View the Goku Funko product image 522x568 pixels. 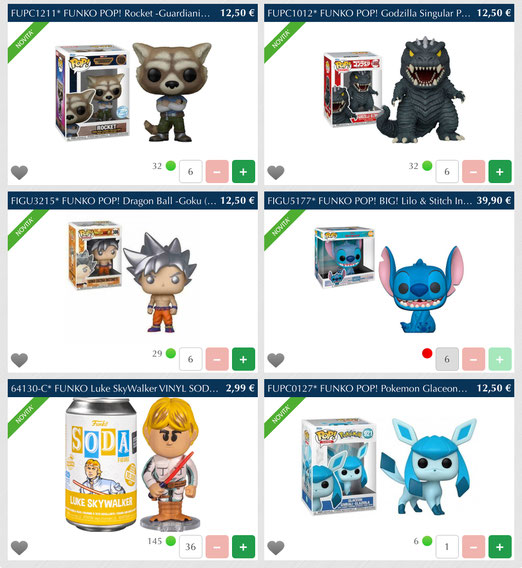tap(133, 277)
